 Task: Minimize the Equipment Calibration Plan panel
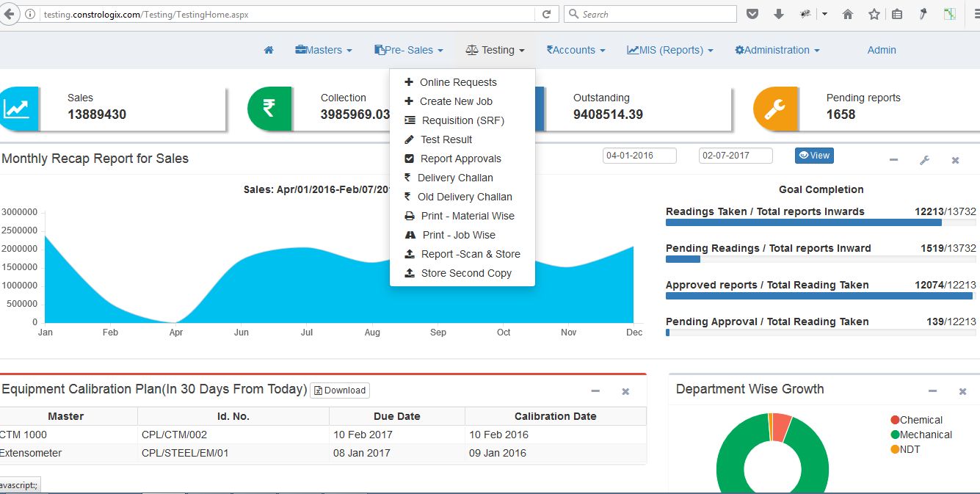pos(595,391)
